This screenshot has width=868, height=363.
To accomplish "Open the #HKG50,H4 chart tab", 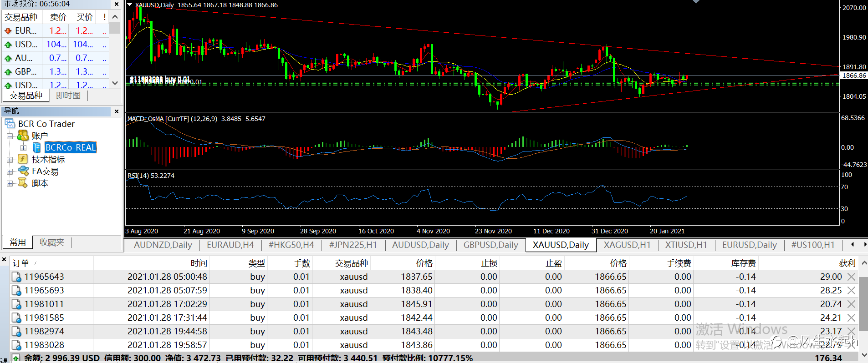I will pos(291,245).
